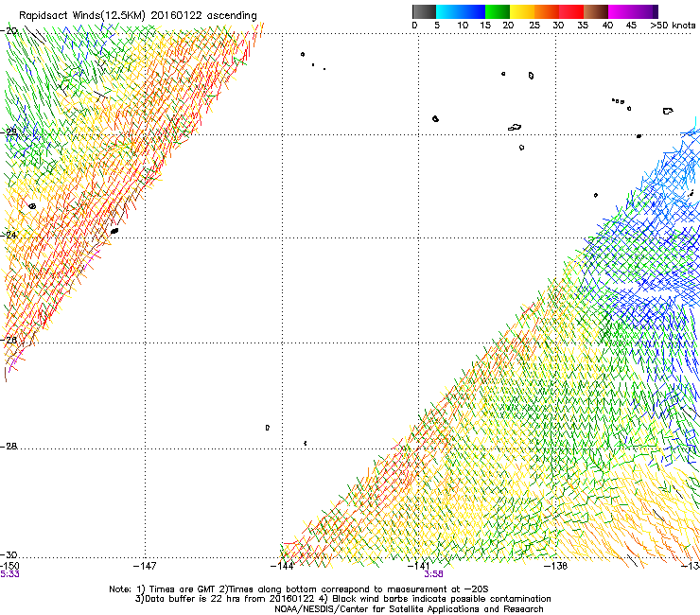Click the -20 latitude axis label

coord(9,31)
